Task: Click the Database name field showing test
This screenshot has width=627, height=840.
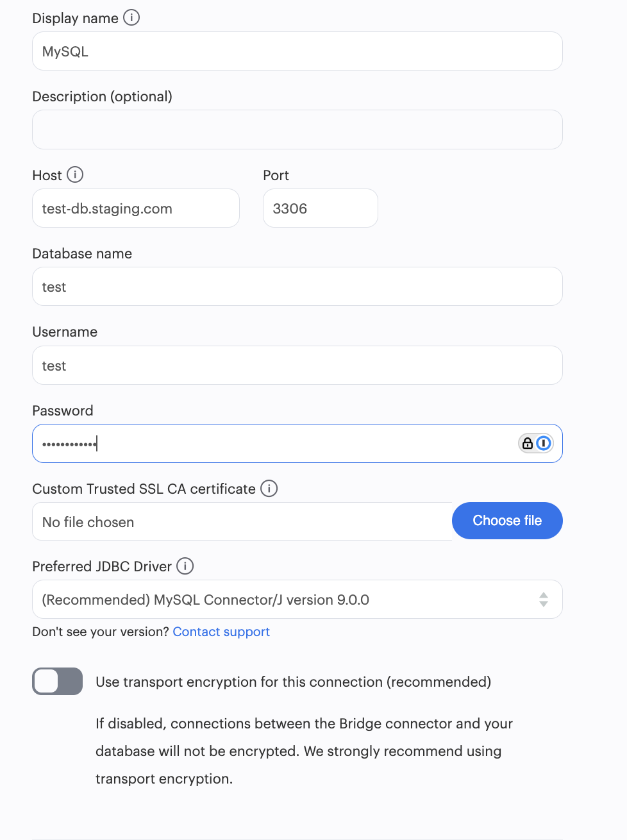Action: point(297,286)
